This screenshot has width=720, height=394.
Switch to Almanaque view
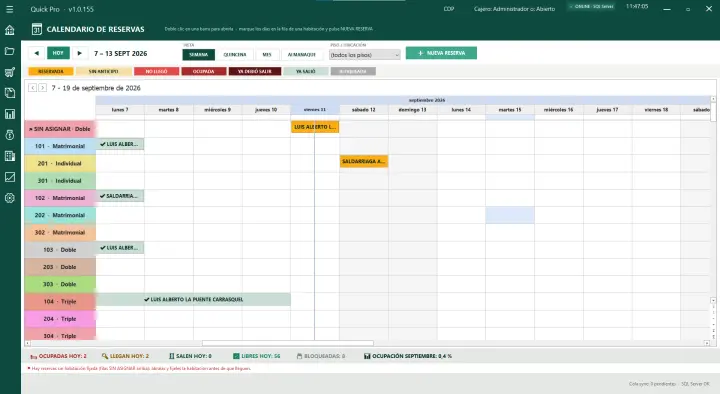tap(302, 55)
